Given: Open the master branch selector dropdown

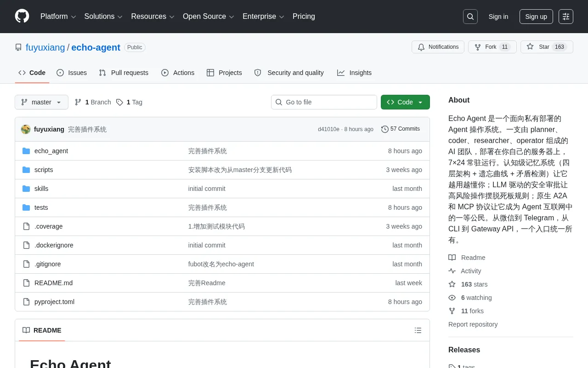Looking at the screenshot, I should [x=41, y=102].
